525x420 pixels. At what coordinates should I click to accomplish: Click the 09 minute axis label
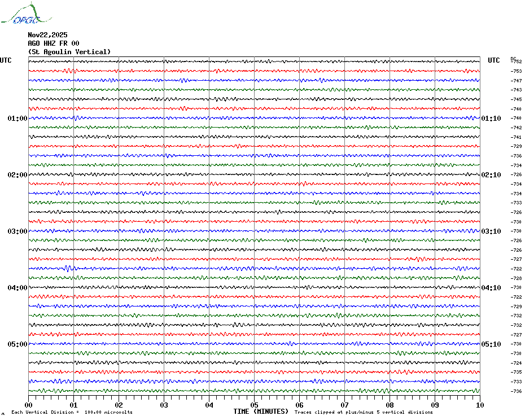click(435, 405)
